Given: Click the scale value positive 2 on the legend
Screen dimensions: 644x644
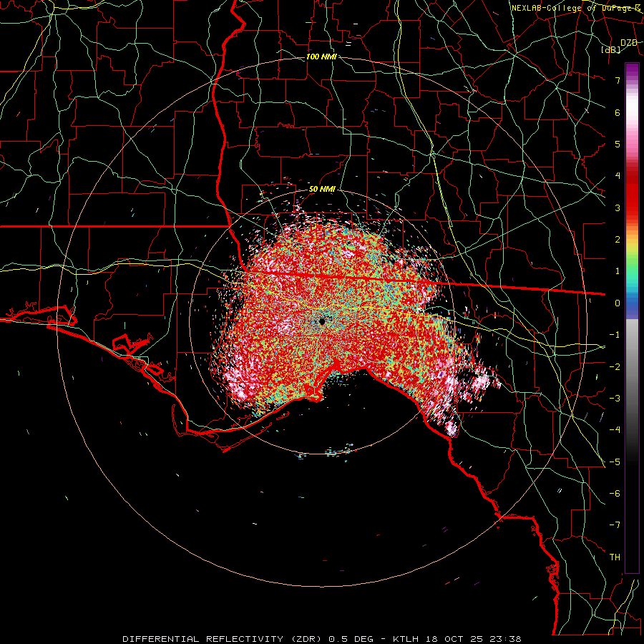Looking at the screenshot, I should coord(618,240).
